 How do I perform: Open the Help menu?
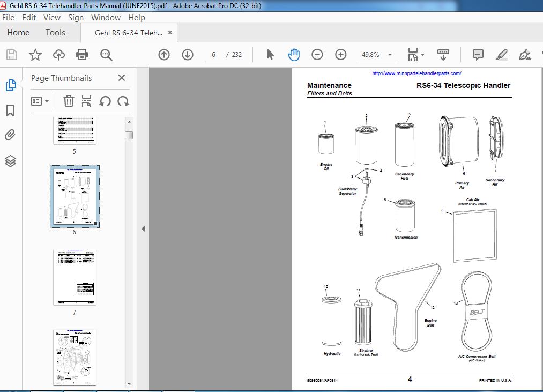pos(137,18)
